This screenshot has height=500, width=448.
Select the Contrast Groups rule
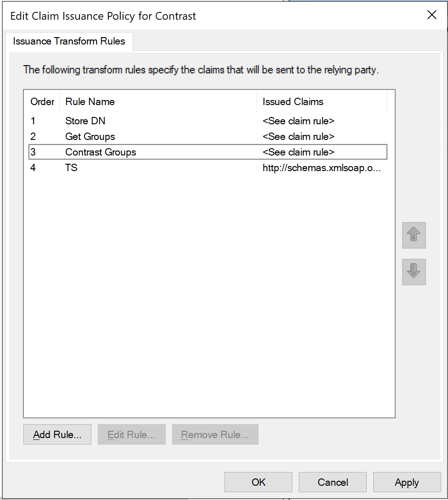208,152
